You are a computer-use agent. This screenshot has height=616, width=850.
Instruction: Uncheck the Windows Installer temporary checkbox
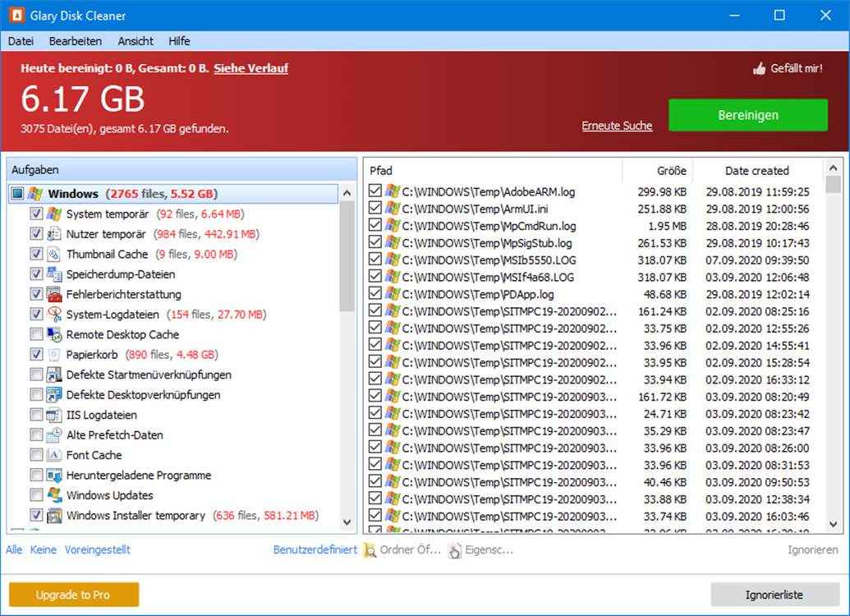coord(36,515)
